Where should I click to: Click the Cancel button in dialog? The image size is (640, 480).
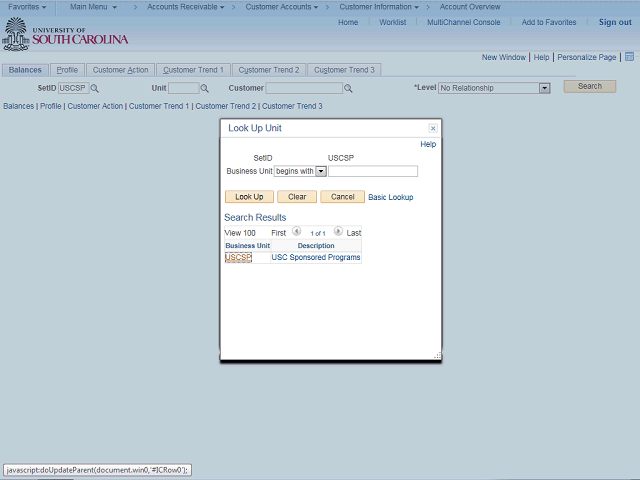pos(342,197)
